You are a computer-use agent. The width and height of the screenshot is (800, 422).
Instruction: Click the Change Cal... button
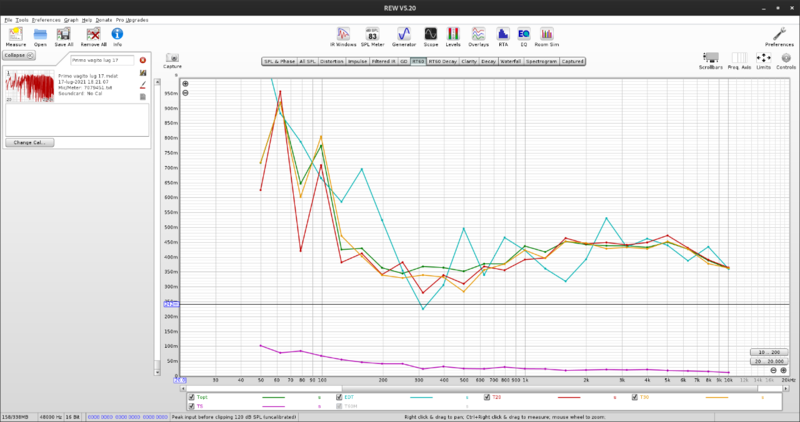[28, 143]
